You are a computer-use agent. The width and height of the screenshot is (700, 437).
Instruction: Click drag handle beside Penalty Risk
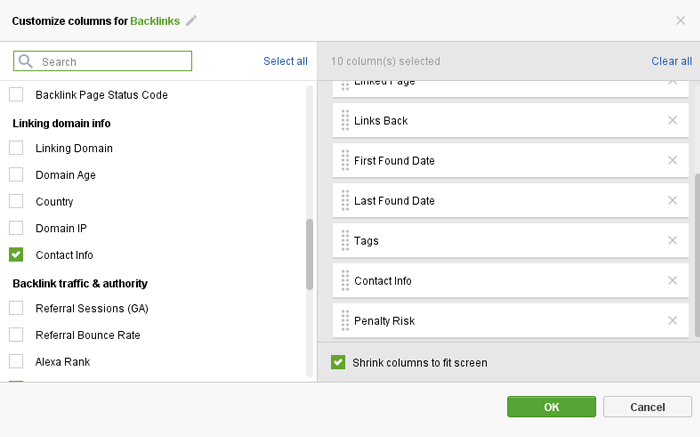(345, 320)
